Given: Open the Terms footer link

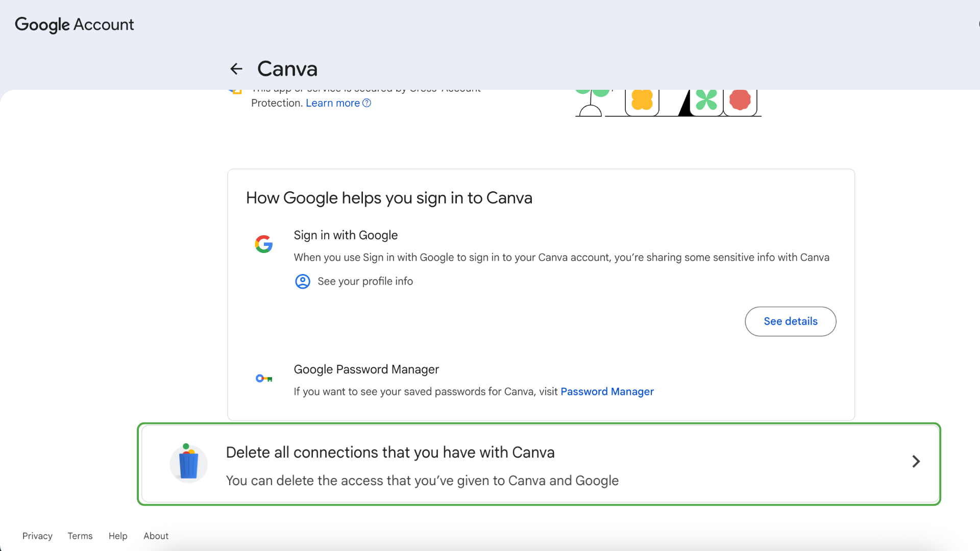Looking at the screenshot, I should (x=80, y=536).
